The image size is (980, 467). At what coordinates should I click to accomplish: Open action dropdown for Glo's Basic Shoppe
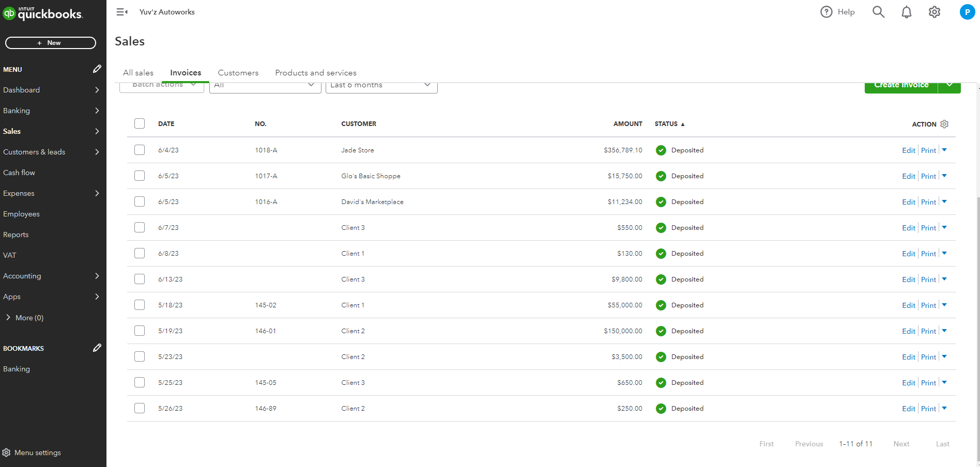click(944, 176)
